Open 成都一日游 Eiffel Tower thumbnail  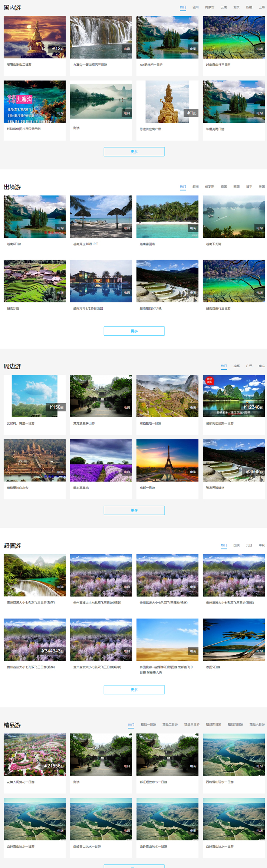pyautogui.click(x=167, y=460)
